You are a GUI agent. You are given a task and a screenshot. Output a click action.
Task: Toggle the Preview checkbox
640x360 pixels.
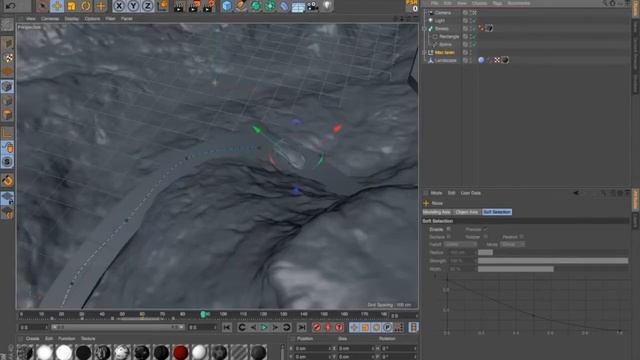[485, 229]
